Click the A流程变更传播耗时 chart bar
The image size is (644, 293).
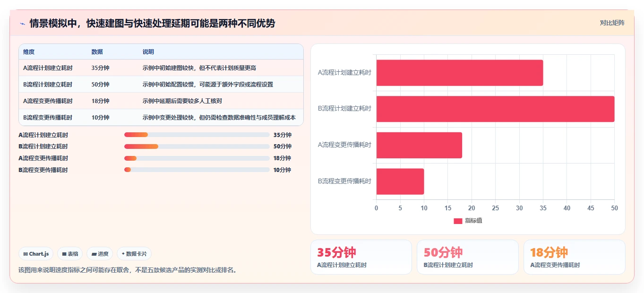tap(419, 145)
